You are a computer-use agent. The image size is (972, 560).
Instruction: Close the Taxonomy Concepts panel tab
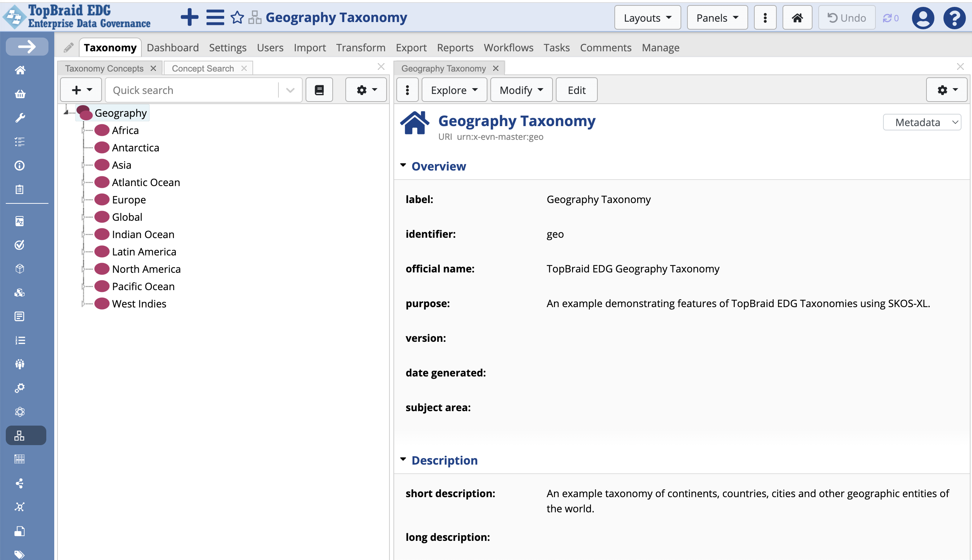(x=153, y=68)
